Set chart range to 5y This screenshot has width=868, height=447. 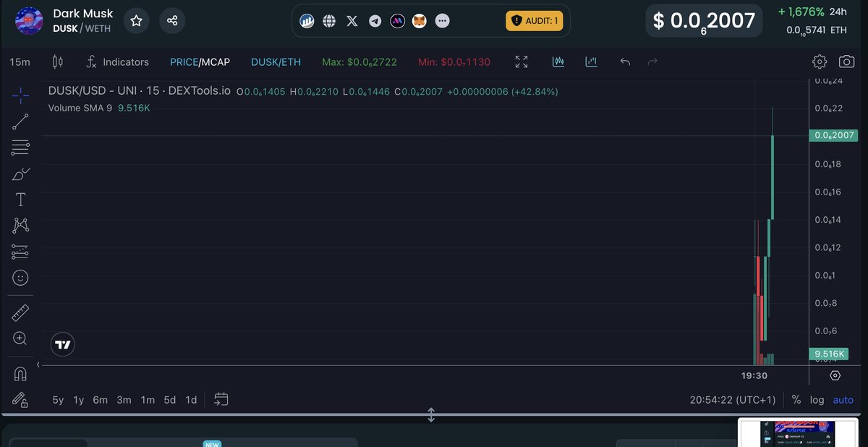[x=58, y=399]
